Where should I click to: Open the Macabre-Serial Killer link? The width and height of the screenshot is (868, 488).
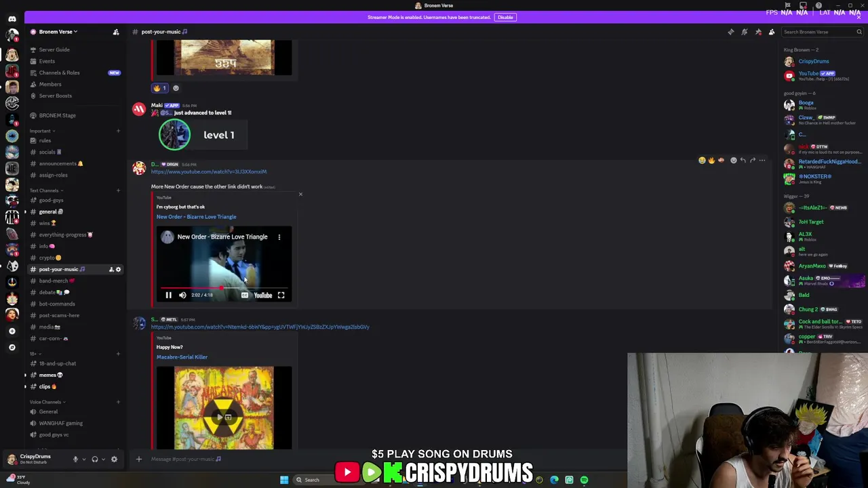[x=182, y=357]
